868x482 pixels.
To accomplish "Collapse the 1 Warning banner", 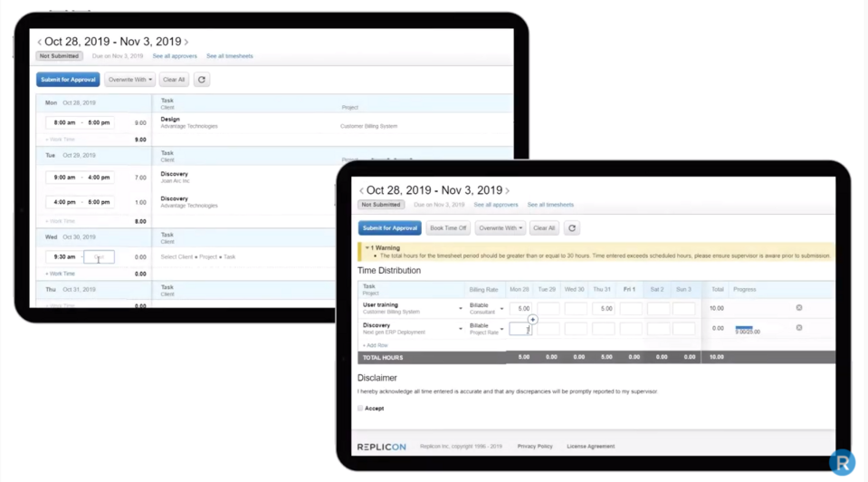I will (x=367, y=247).
